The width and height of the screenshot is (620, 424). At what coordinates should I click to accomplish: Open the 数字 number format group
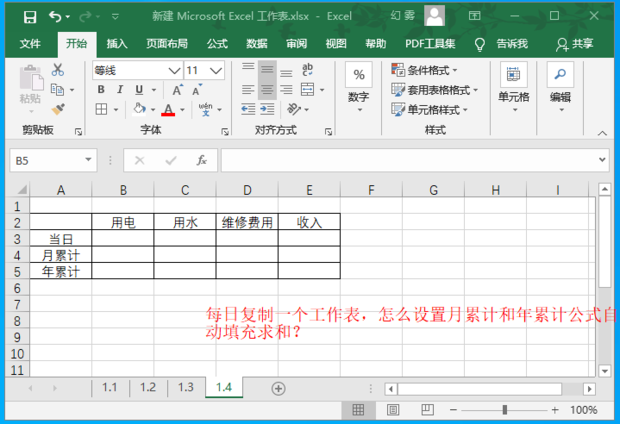(x=359, y=87)
